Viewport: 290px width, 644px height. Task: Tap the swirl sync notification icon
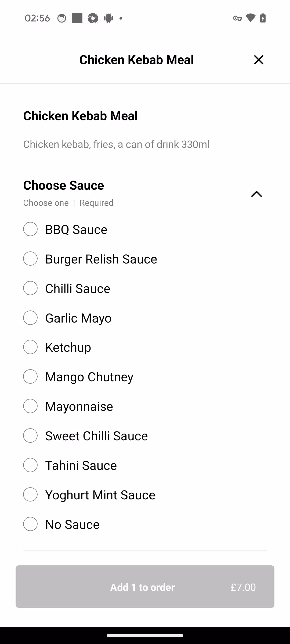tap(93, 18)
